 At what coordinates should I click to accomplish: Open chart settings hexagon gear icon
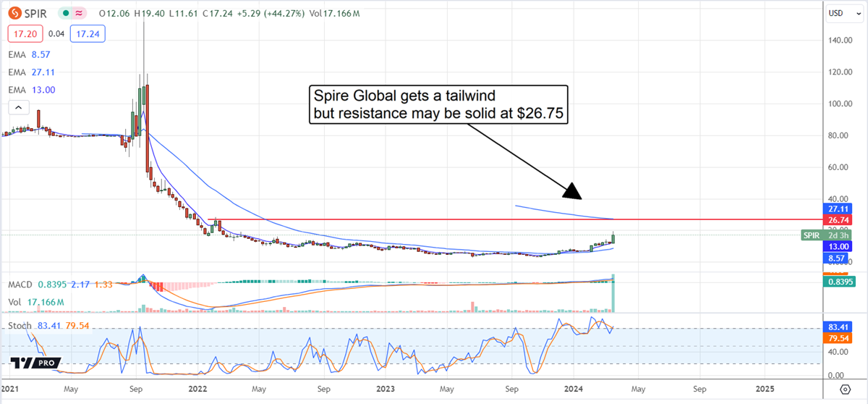click(845, 390)
